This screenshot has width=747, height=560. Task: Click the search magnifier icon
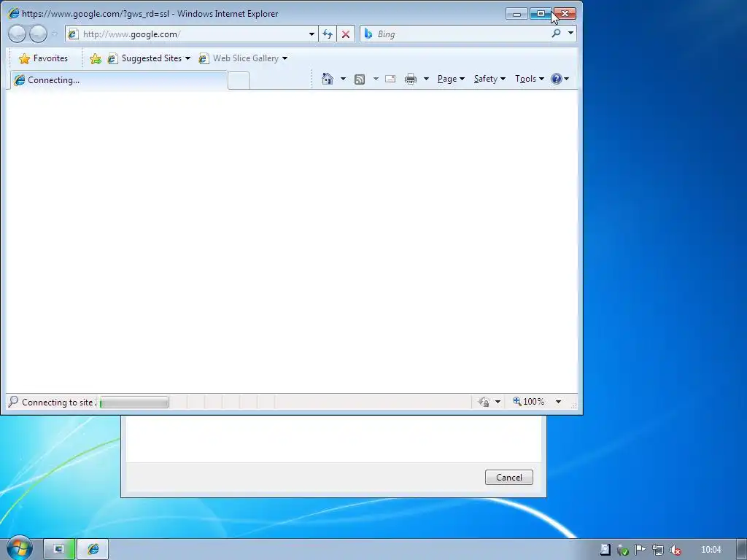pyautogui.click(x=556, y=34)
